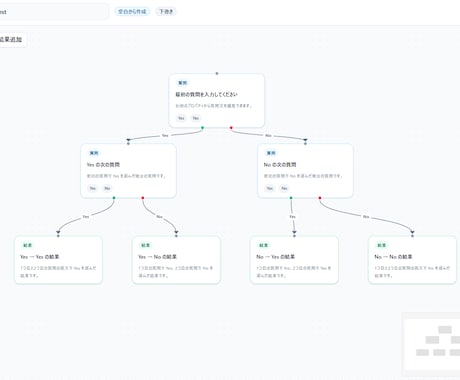The height and width of the screenshot is (380, 460).
Task: Click the description text of the root question node
Action: pyautogui.click(x=214, y=106)
